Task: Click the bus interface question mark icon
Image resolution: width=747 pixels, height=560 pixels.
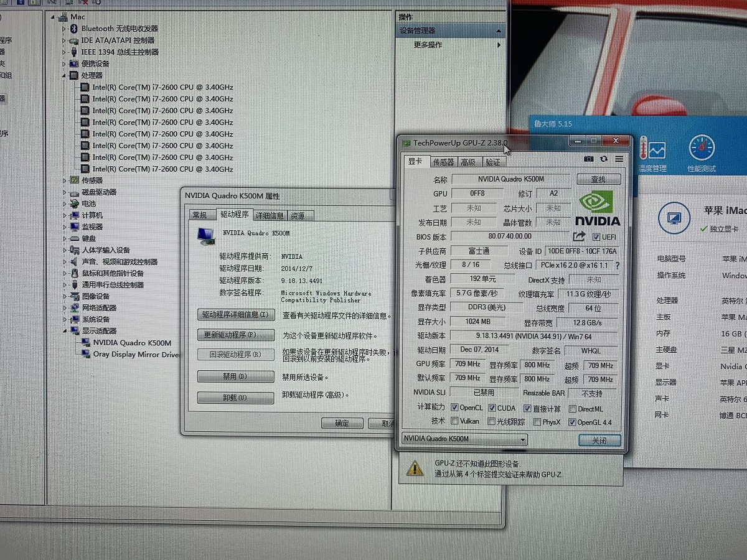Action: coord(618,265)
